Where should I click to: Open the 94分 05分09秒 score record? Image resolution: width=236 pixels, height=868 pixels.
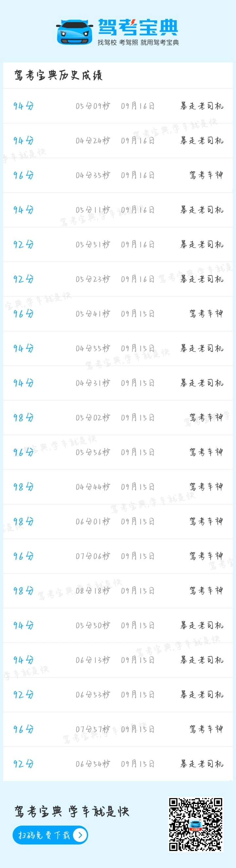tap(118, 106)
